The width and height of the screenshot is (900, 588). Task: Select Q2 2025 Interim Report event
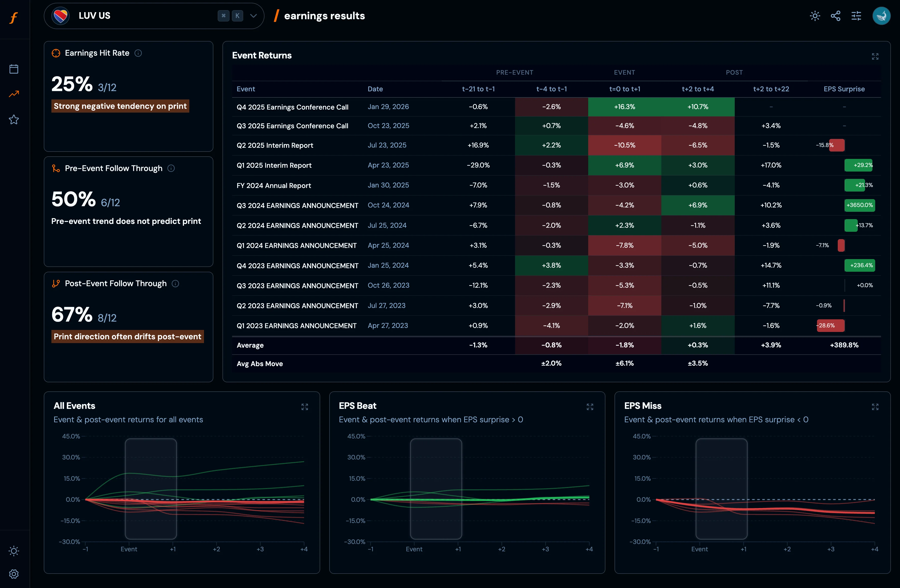[x=275, y=145]
